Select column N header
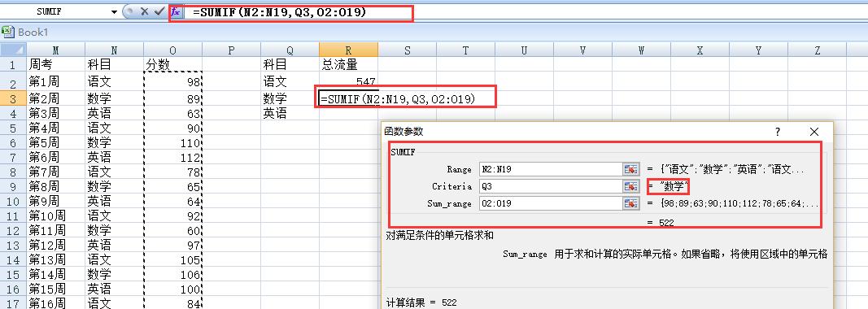The width and height of the screenshot is (868, 309). 114,50
